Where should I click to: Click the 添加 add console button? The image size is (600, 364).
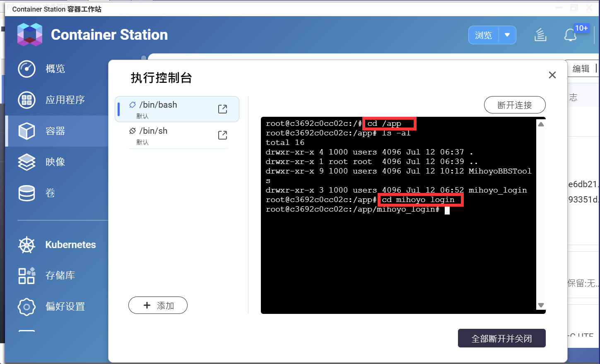click(158, 305)
